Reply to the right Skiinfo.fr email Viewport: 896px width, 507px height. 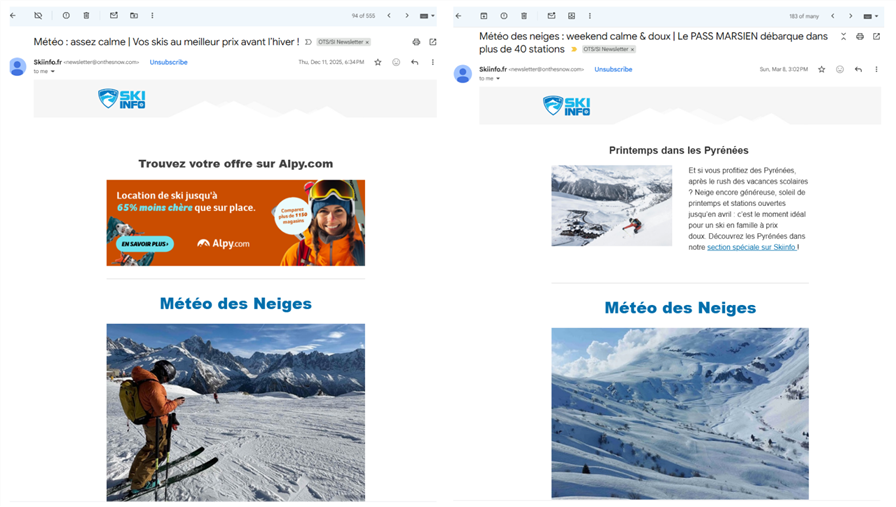click(858, 69)
